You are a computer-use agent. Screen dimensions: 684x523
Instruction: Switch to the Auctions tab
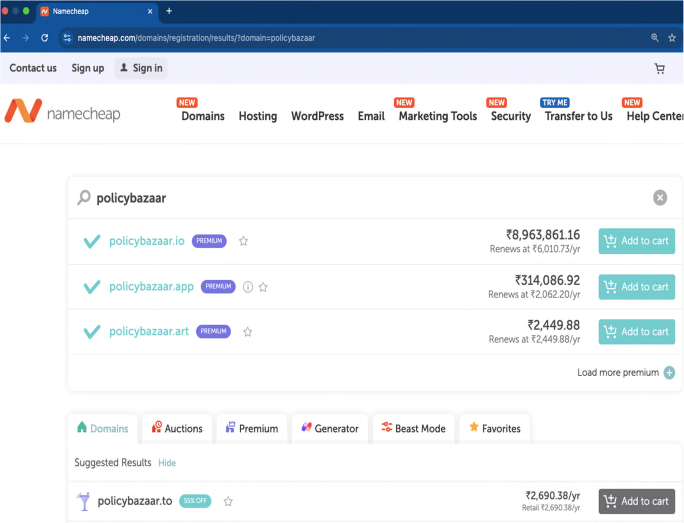177,428
